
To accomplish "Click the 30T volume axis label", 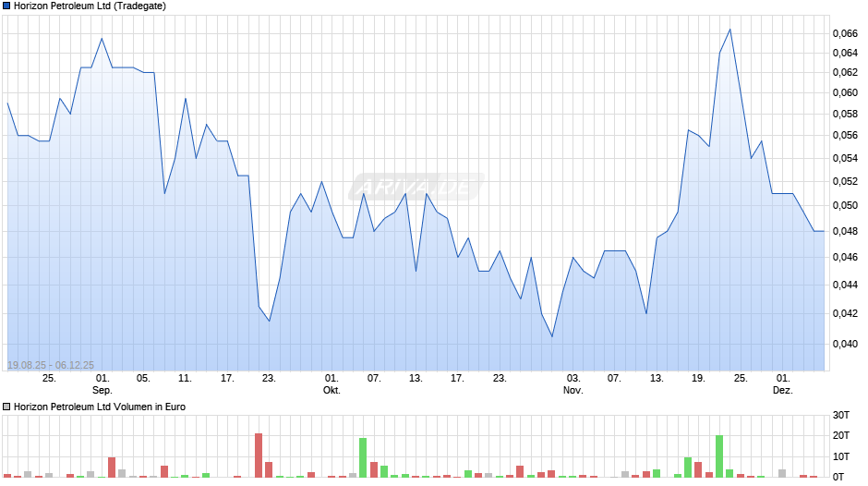I will [841, 415].
